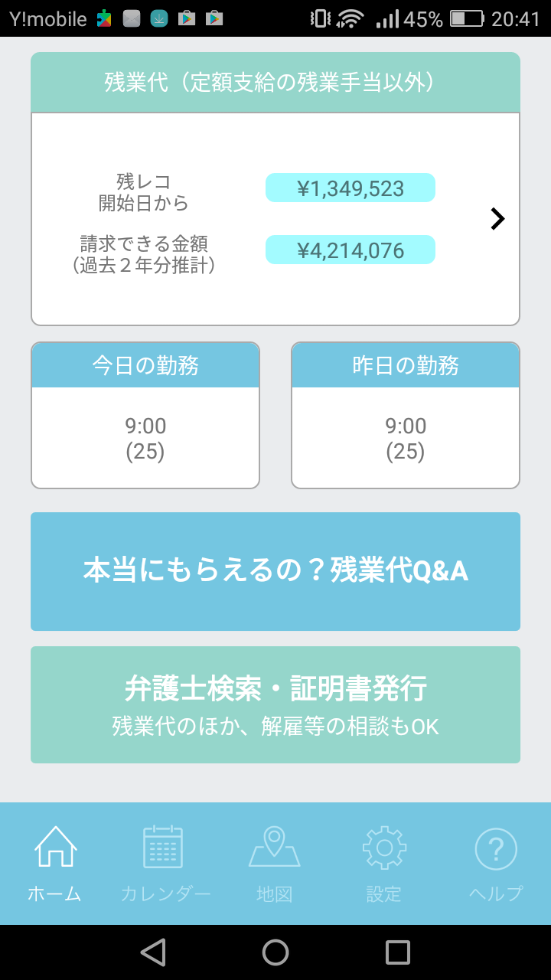Tap the ¥4,214,076 claimable amount
This screenshot has height=980, width=551.
[x=350, y=250]
